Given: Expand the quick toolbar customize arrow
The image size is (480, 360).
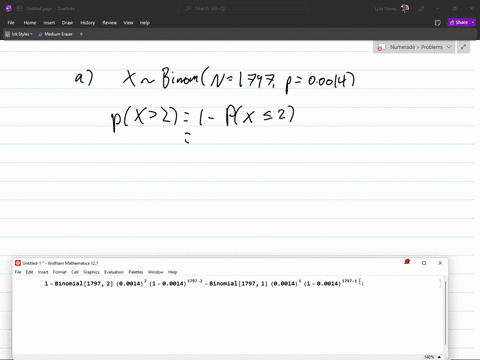Looking at the screenshot, I should coord(81,34).
